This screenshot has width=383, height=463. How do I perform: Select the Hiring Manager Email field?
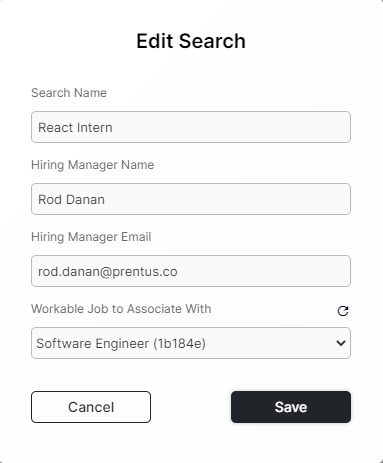[191, 271]
